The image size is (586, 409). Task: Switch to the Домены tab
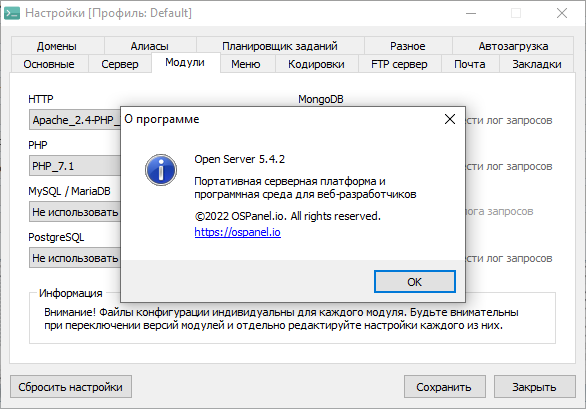coord(57,46)
